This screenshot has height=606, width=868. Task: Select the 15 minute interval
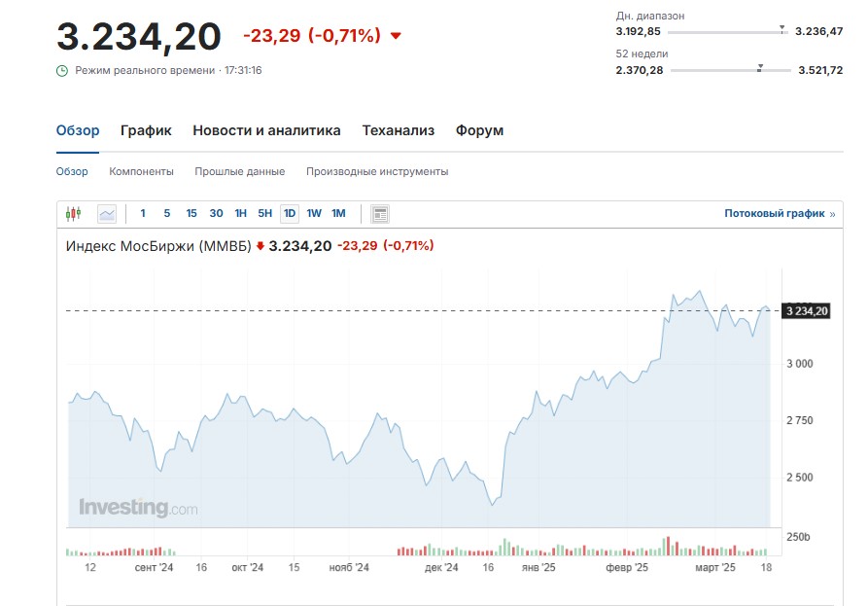pyautogui.click(x=191, y=213)
